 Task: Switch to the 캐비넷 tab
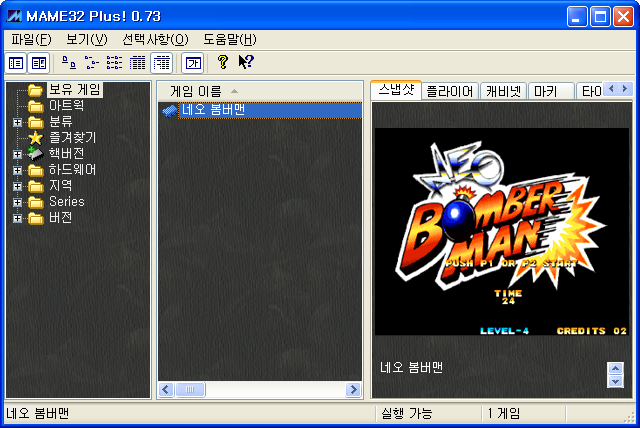tap(504, 91)
